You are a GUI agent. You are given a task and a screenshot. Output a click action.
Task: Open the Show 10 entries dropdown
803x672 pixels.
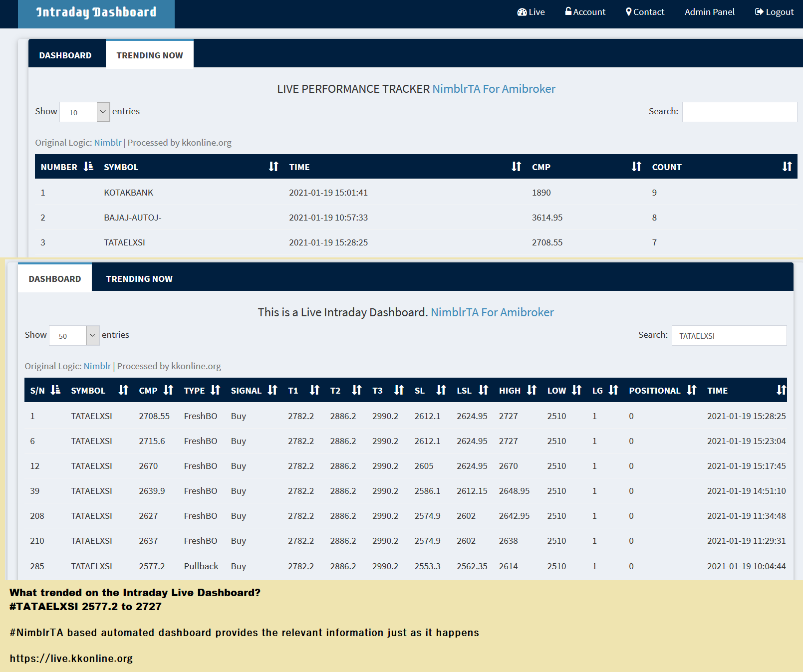[84, 112]
